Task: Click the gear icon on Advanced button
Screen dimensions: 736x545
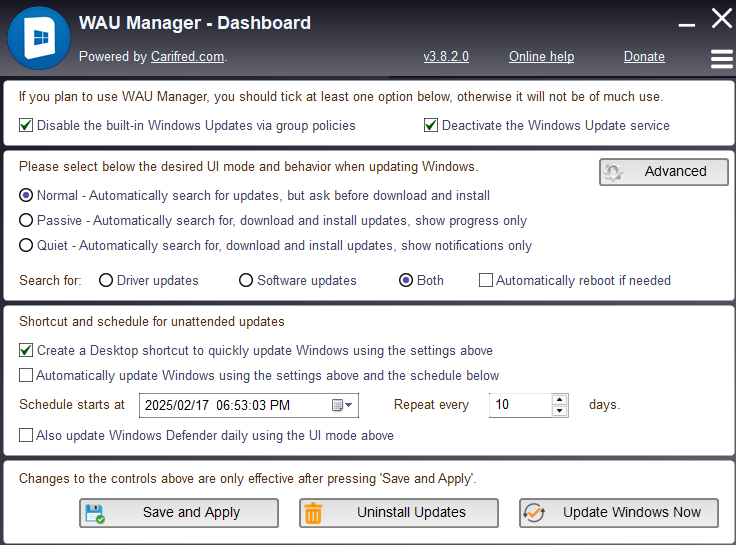Action: click(613, 172)
